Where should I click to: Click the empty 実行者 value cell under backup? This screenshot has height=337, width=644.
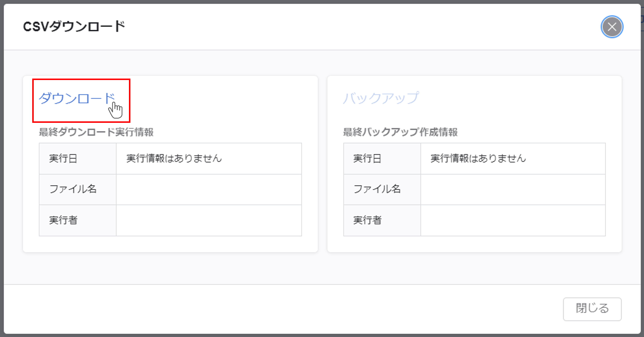click(513, 220)
